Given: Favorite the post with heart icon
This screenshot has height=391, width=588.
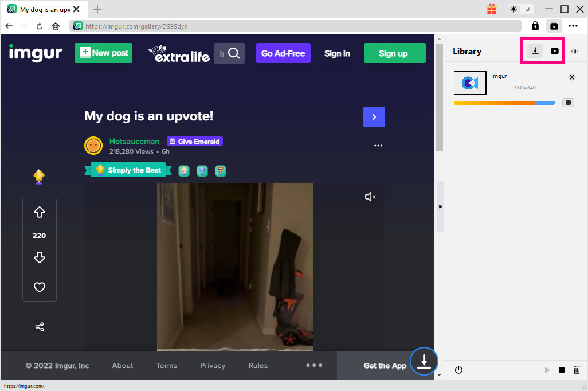Looking at the screenshot, I should (40, 287).
